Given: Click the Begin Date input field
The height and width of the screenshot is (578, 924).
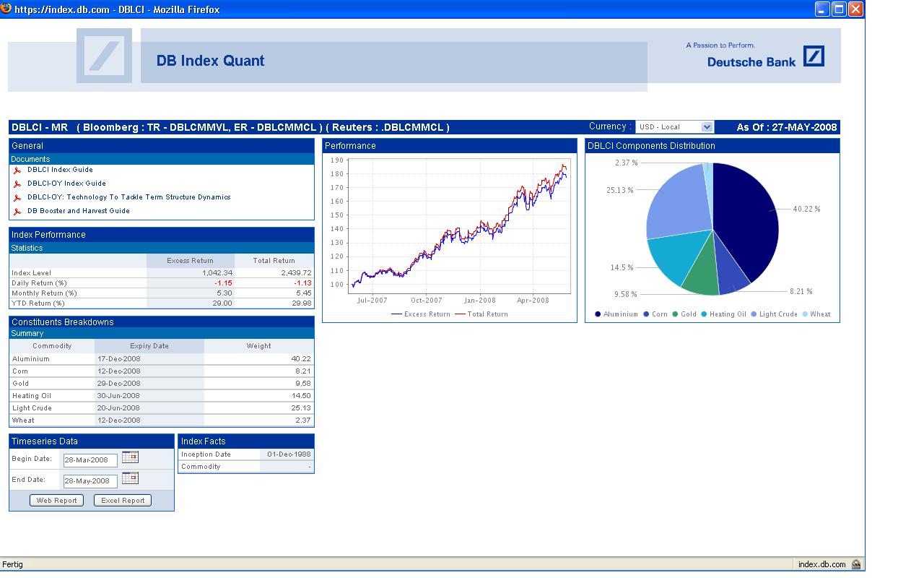Looking at the screenshot, I should [90, 460].
